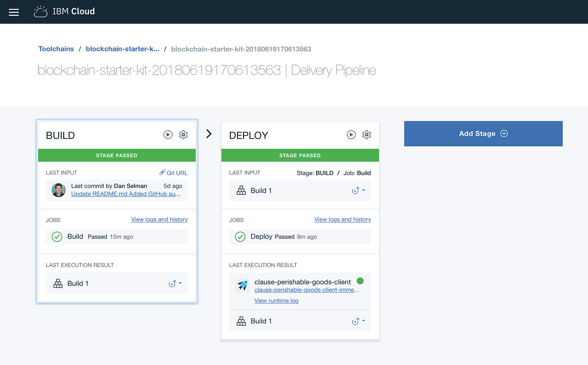Open blockchain-starter-k... breadcrumb link
588x365 pixels.
(122, 49)
